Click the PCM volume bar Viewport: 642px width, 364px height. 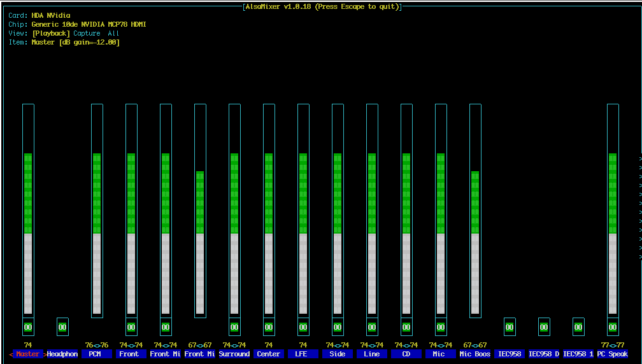[97, 210]
